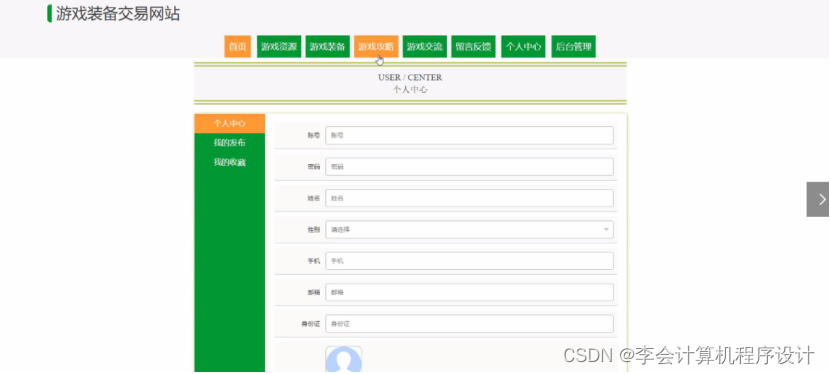Click the 邮箱 input field
Image resolution: width=830 pixels, height=374 pixels.
click(470, 292)
